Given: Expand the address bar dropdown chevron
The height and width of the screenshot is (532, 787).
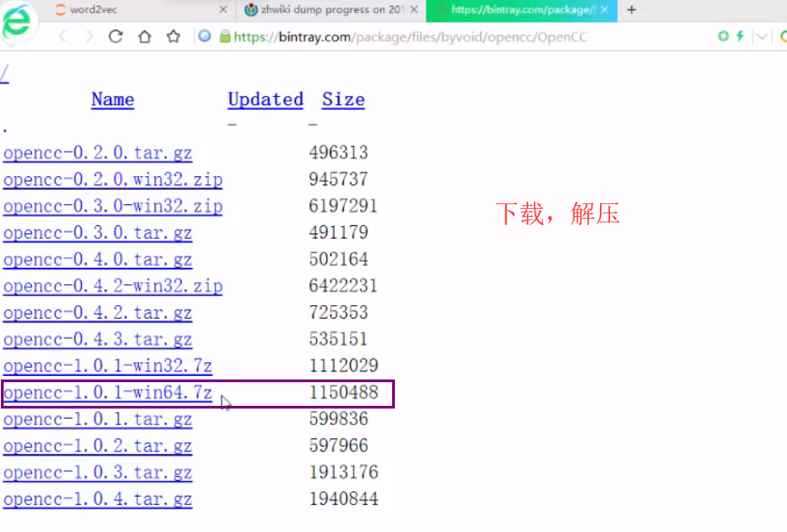Looking at the screenshot, I should [x=762, y=36].
